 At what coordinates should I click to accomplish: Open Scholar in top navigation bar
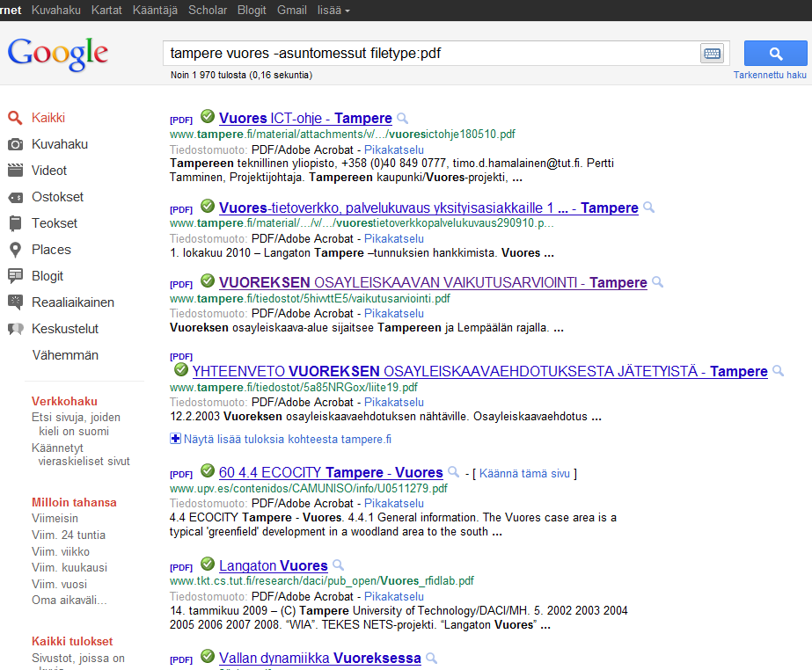208,10
